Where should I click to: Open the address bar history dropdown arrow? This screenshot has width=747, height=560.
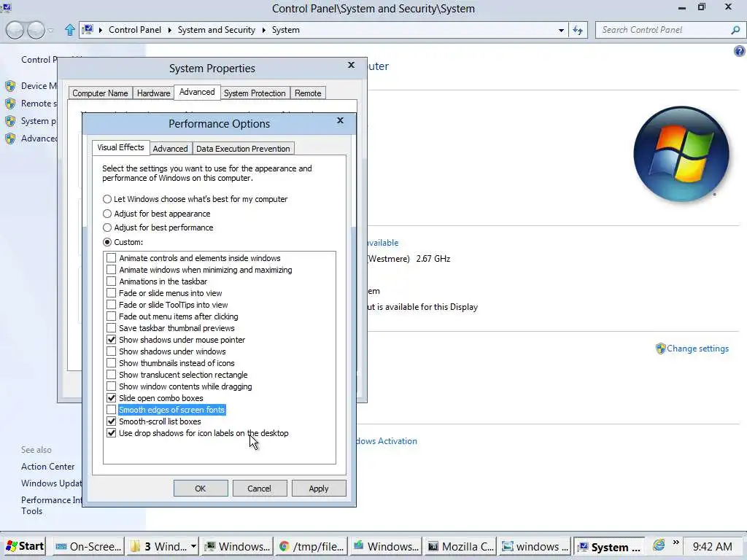(561, 31)
